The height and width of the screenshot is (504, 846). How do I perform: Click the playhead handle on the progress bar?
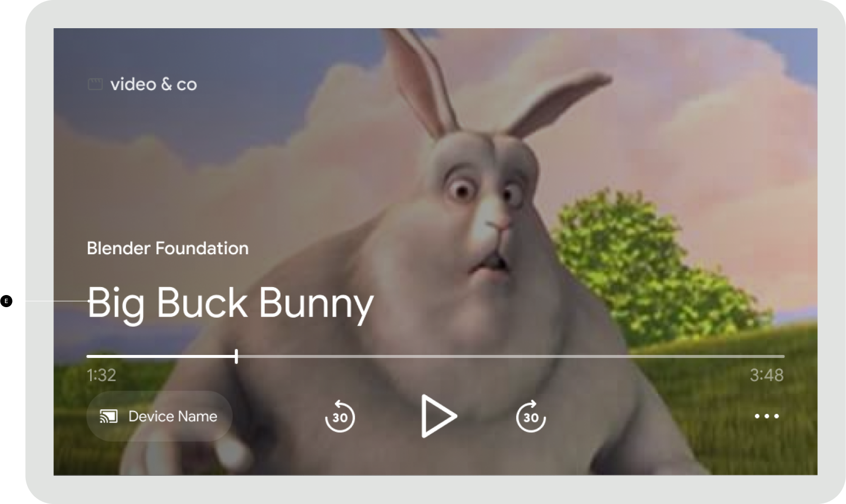236,356
